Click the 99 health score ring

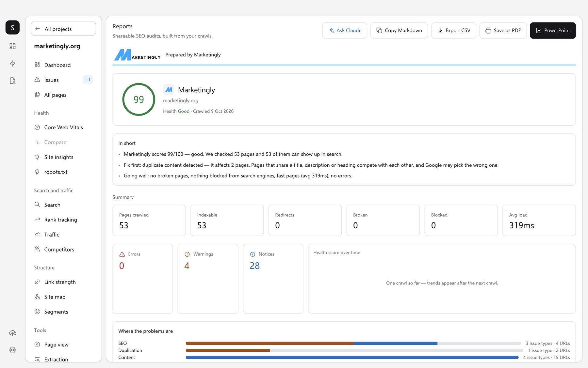point(139,100)
